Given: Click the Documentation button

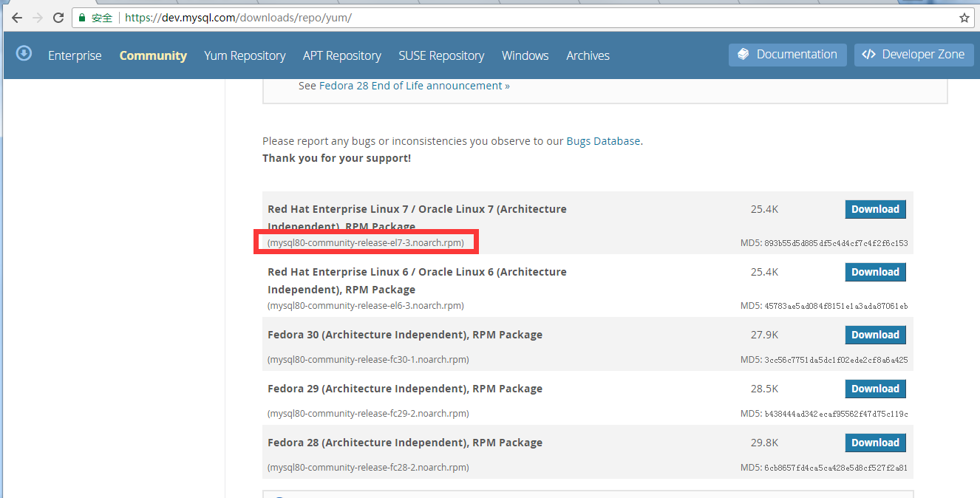Looking at the screenshot, I should point(788,55).
